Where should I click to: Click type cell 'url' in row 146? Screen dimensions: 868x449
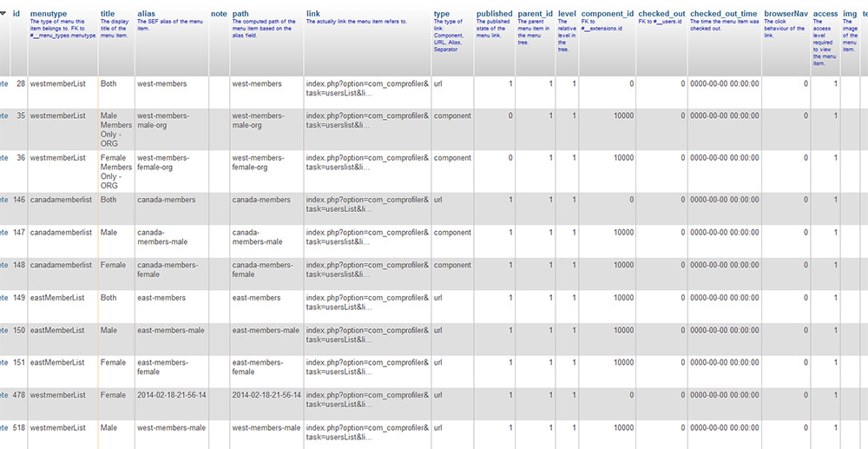coord(437,199)
